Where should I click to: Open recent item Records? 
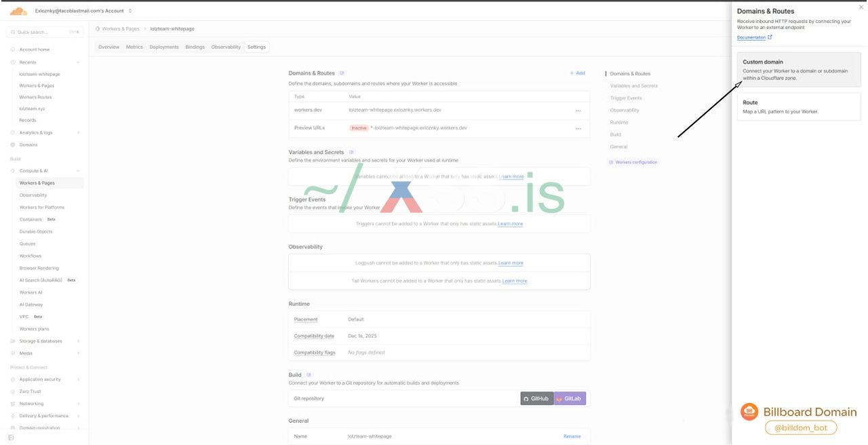click(28, 120)
